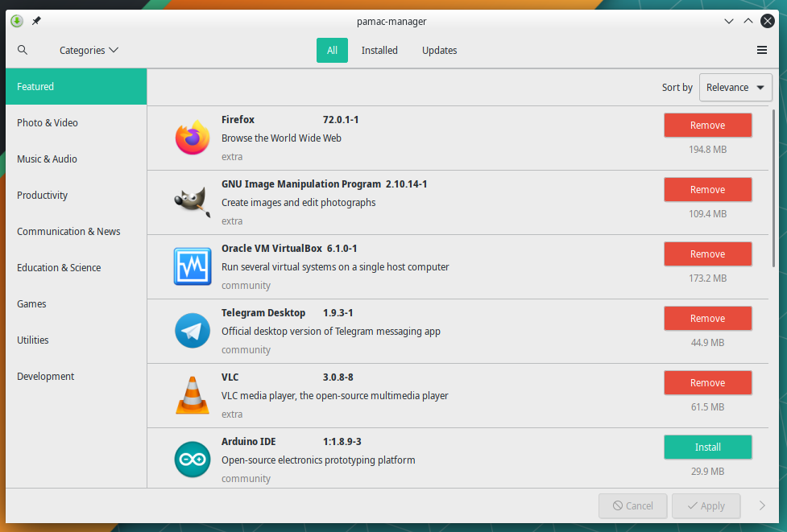Open the search magnifier icon
The height and width of the screenshot is (532, 787).
pyautogui.click(x=23, y=49)
